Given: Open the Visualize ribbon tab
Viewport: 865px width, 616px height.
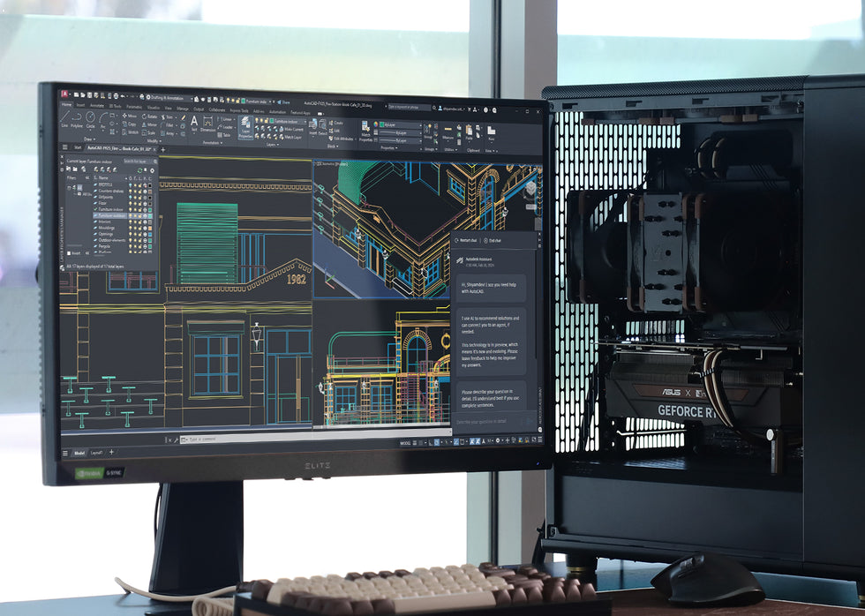Looking at the screenshot, I should 154,107.
